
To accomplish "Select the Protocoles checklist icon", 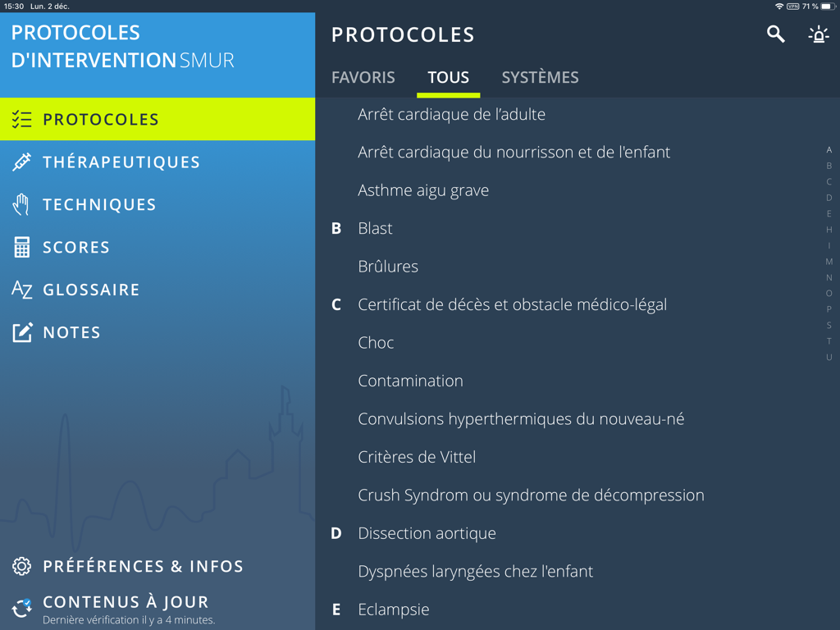I will pyautogui.click(x=22, y=120).
